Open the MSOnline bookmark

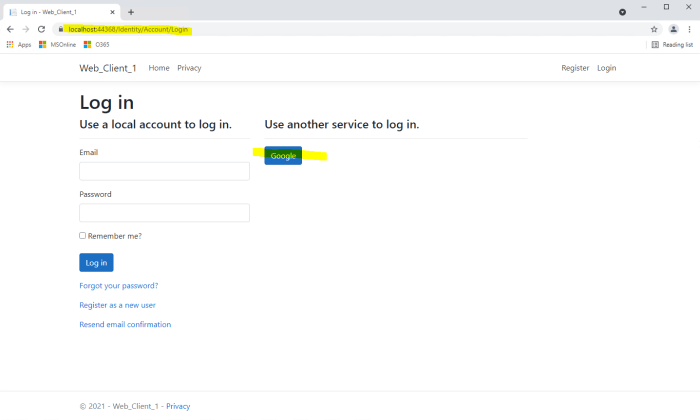pyautogui.click(x=57, y=45)
